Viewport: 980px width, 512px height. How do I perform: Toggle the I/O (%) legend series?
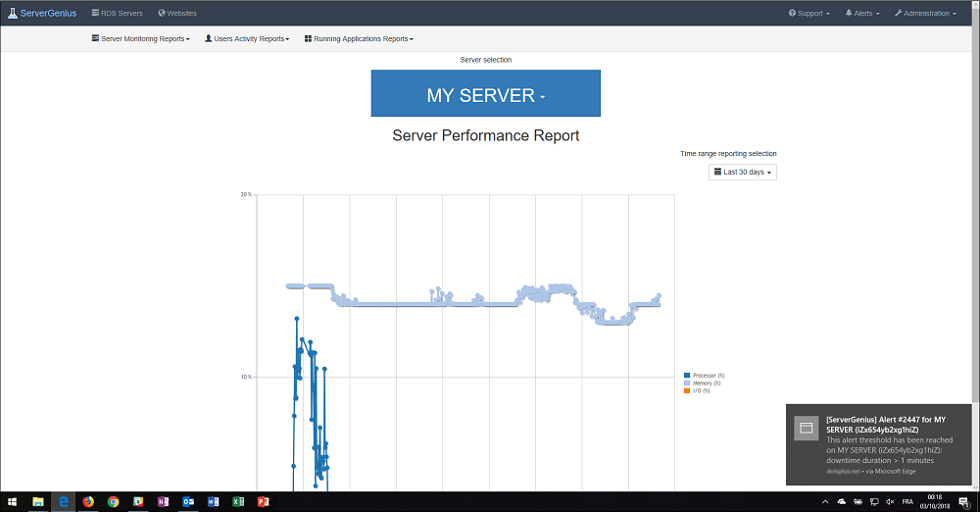coord(700,391)
